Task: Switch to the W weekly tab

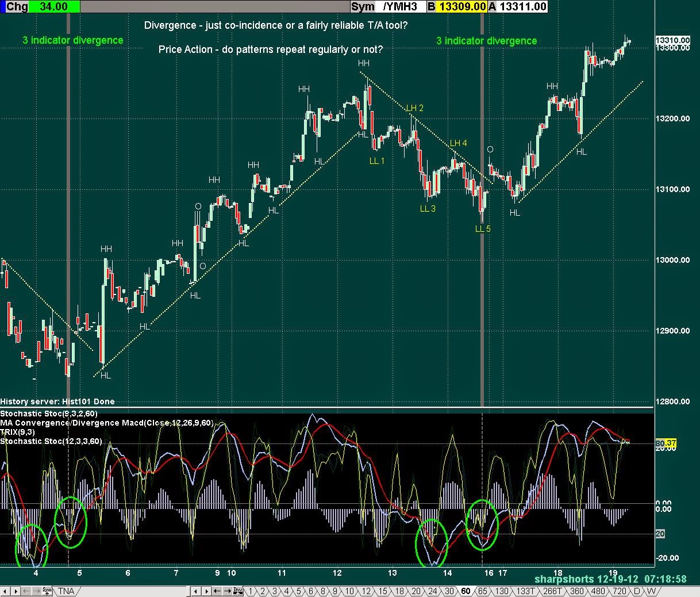Action: coord(651,591)
